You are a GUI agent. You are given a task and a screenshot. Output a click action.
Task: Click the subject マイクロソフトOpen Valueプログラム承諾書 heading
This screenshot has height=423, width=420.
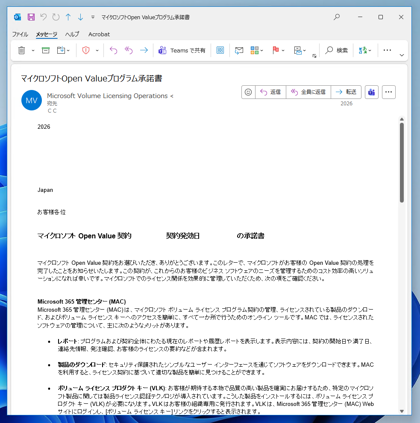tap(92, 78)
